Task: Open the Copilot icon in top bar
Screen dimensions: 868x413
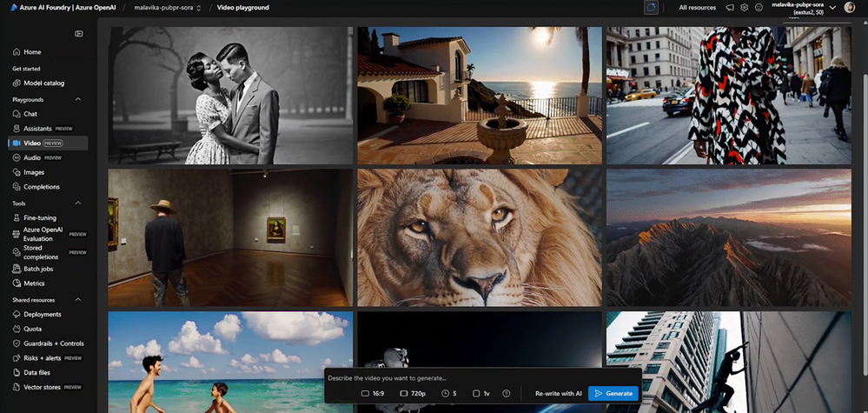Action: pyautogui.click(x=652, y=8)
